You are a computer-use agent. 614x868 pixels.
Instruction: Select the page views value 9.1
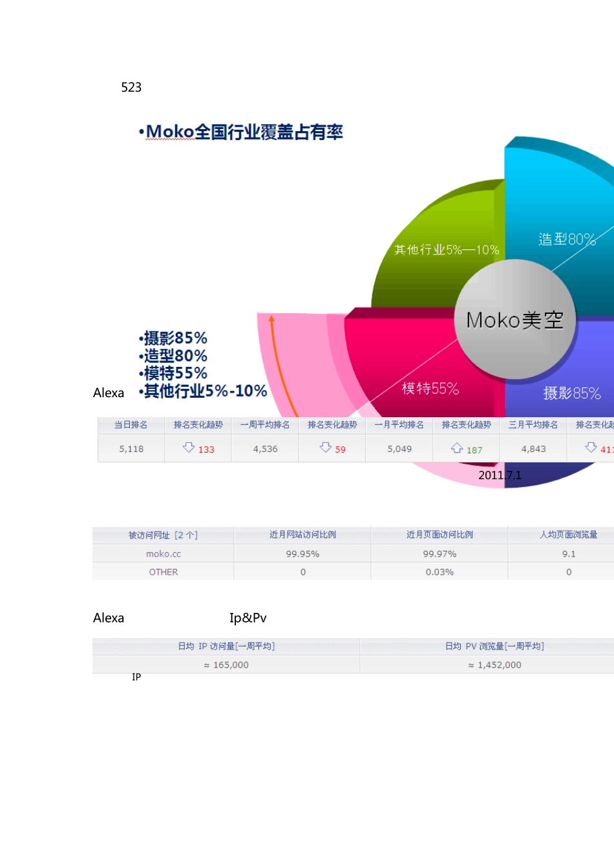tap(569, 554)
